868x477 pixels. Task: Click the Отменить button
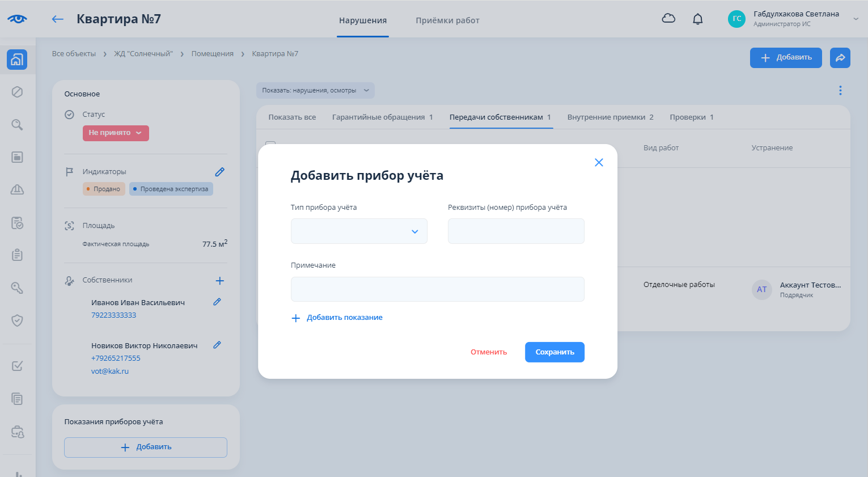[489, 352]
